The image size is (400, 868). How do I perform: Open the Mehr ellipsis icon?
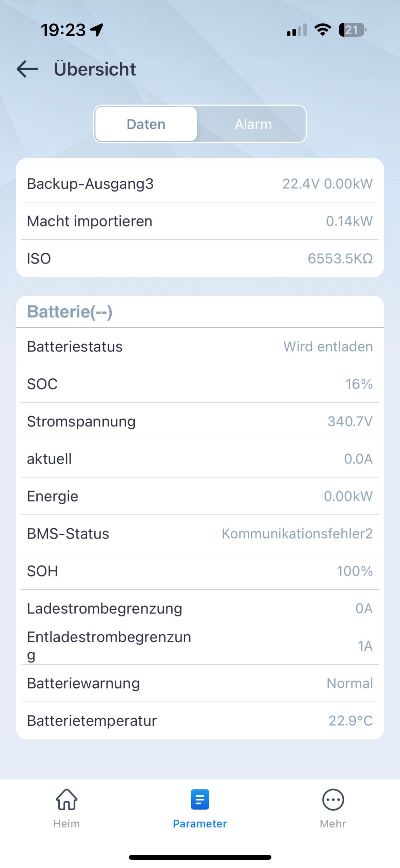333,799
